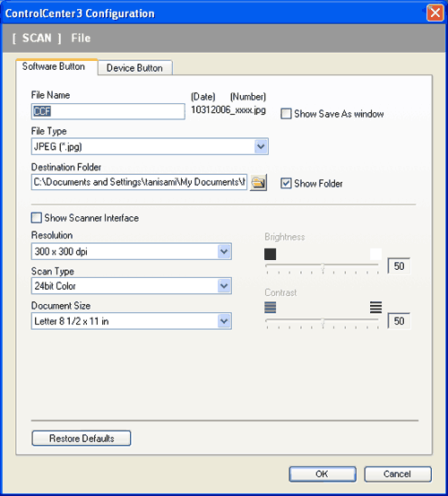
Task: Click the low contrast lines icon
Action: [x=270, y=307]
